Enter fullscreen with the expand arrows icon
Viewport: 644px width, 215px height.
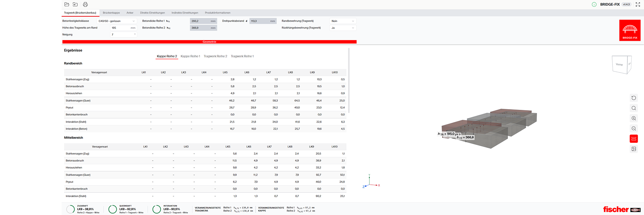tap(638, 4)
